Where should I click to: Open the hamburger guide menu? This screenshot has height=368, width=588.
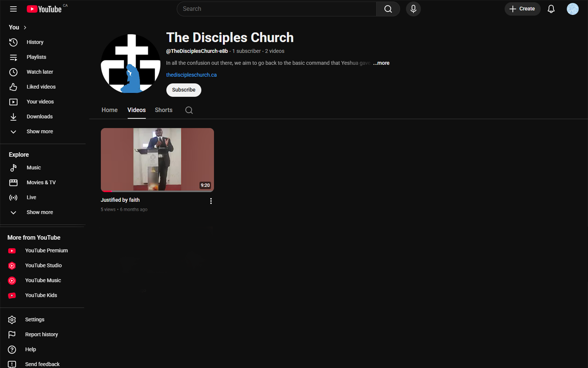[x=13, y=9]
